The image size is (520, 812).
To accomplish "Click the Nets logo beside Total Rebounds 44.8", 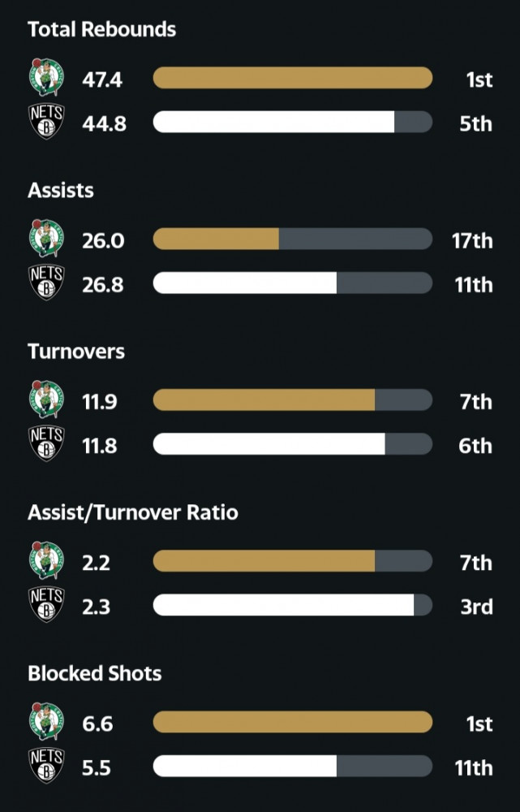I will 46,122.
